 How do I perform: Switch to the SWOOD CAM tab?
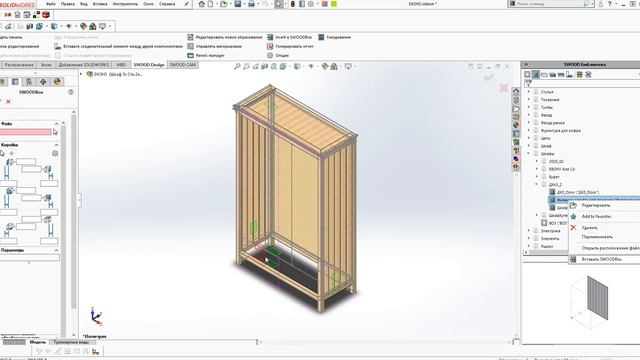[182, 64]
